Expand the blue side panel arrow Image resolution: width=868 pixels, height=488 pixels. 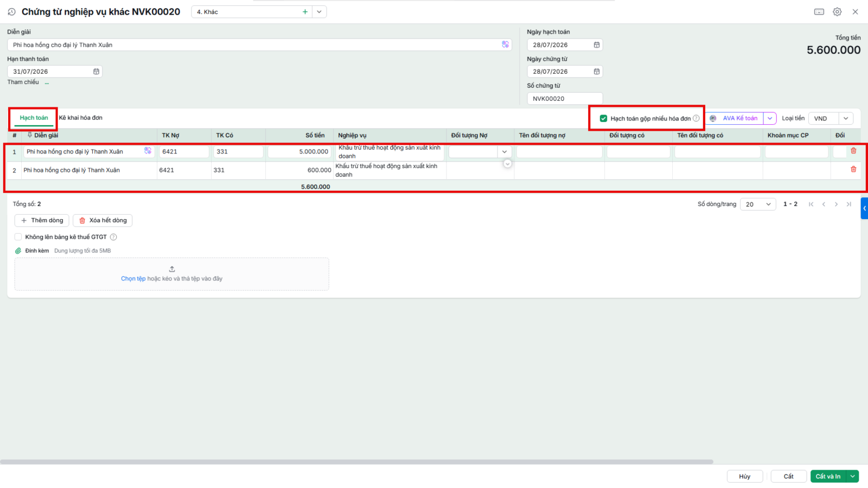click(864, 208)
